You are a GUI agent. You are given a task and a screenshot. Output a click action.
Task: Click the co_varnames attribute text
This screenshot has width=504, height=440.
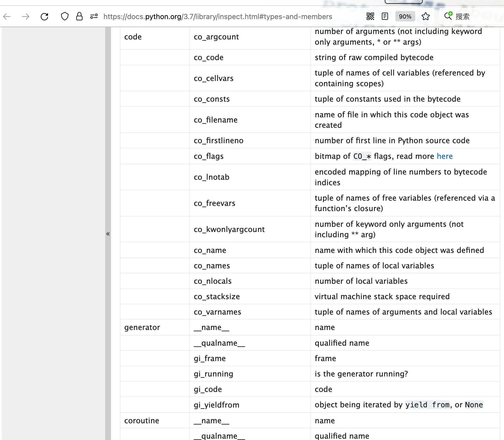click(218, 312)
